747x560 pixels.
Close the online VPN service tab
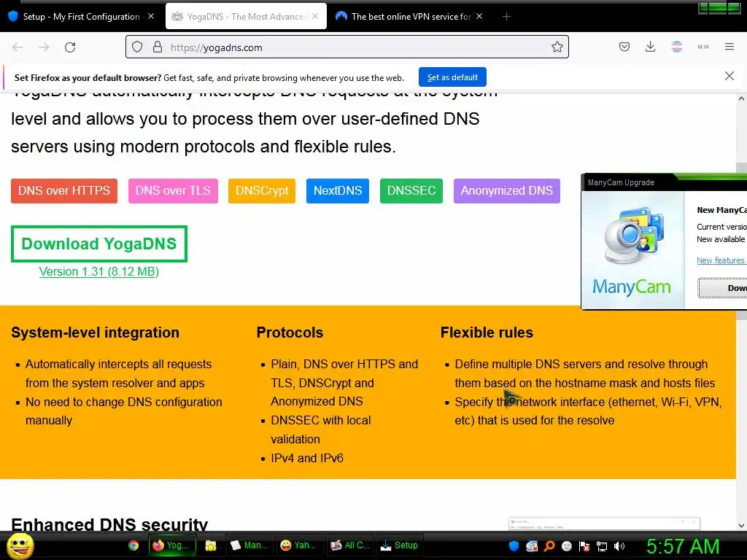479,16
